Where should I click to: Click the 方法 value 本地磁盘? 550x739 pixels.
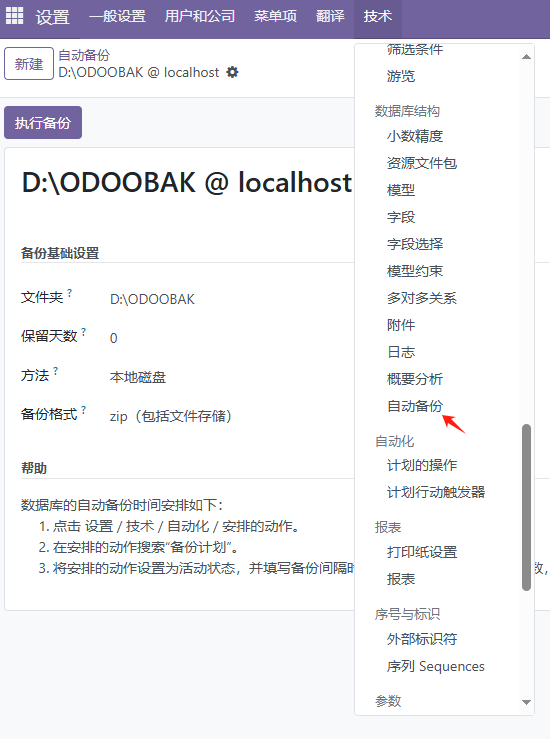[x=138, y=377]
